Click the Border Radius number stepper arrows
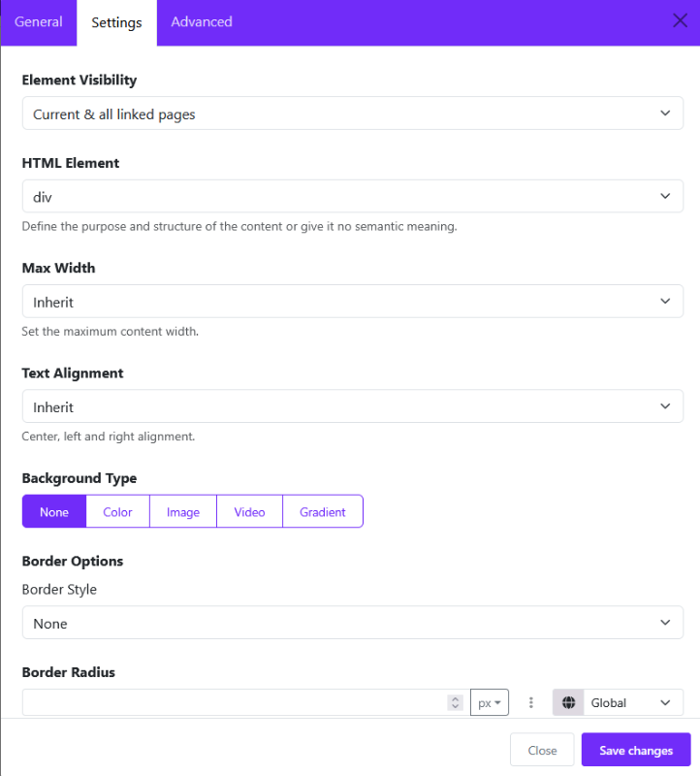The height and width of the screenshot is (776, 700). [x=455, y=702]
